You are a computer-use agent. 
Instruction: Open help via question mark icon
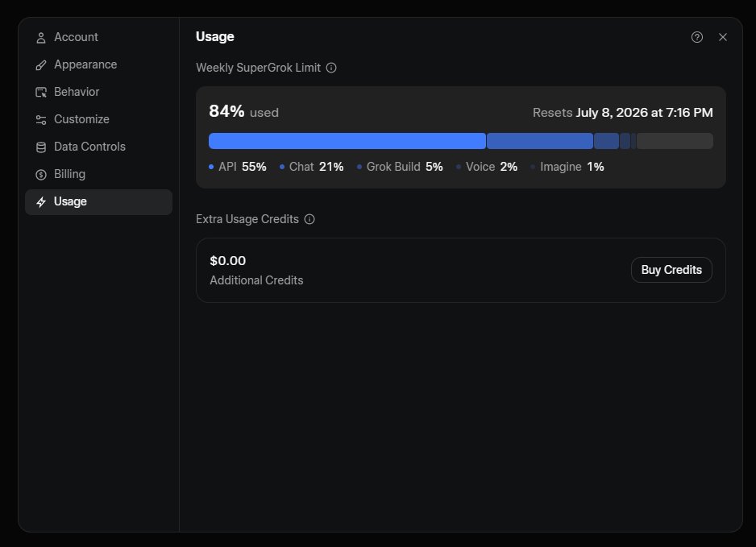click(696, 37)
